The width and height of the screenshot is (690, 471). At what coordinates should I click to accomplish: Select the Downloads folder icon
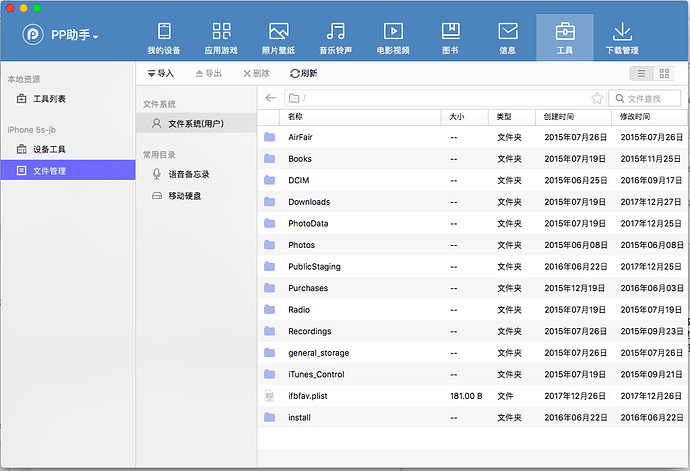pos(270,202)
